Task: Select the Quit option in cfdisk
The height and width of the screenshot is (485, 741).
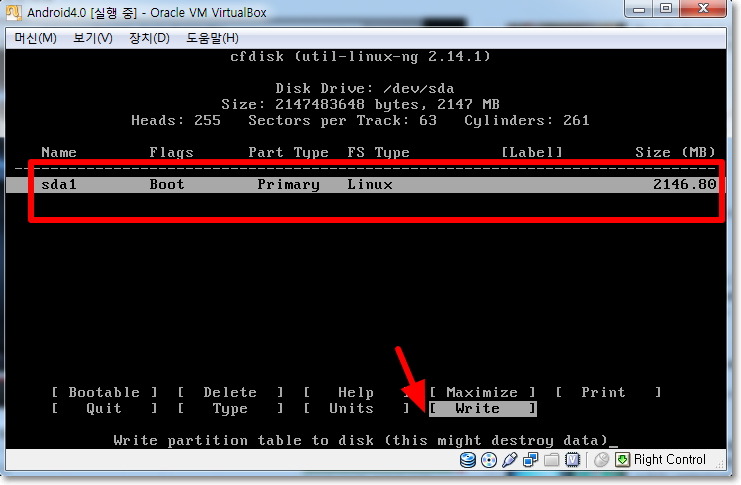Action: click(104, 408)
